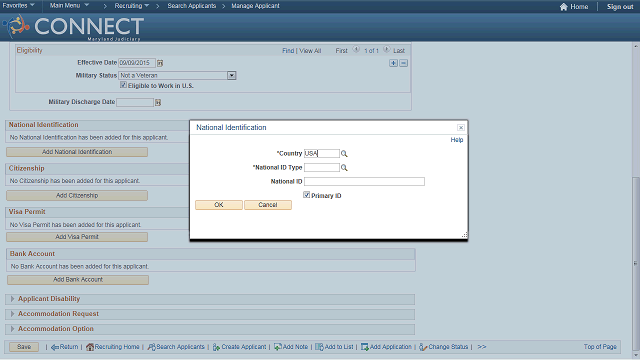
Task: Toggle Eligible to Work in U.S. checkbox
Action: pyautogui.click(x=123, y=85)
